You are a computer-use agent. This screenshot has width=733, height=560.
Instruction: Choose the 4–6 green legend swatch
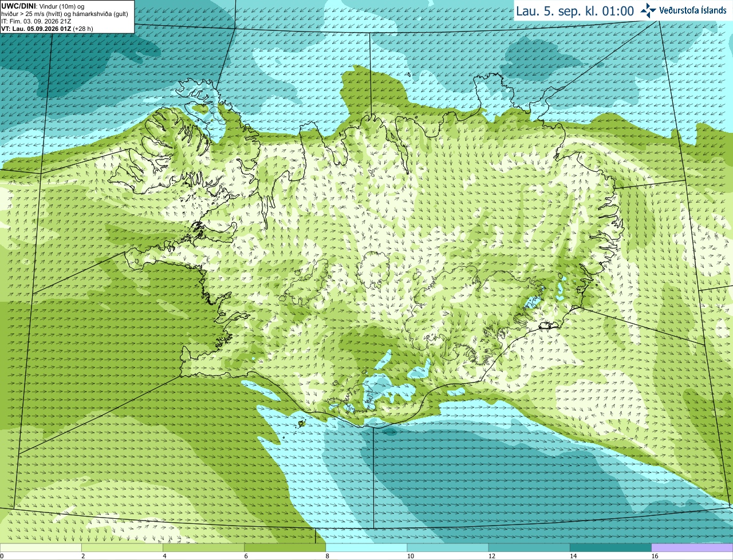click(x=203, y=547)
